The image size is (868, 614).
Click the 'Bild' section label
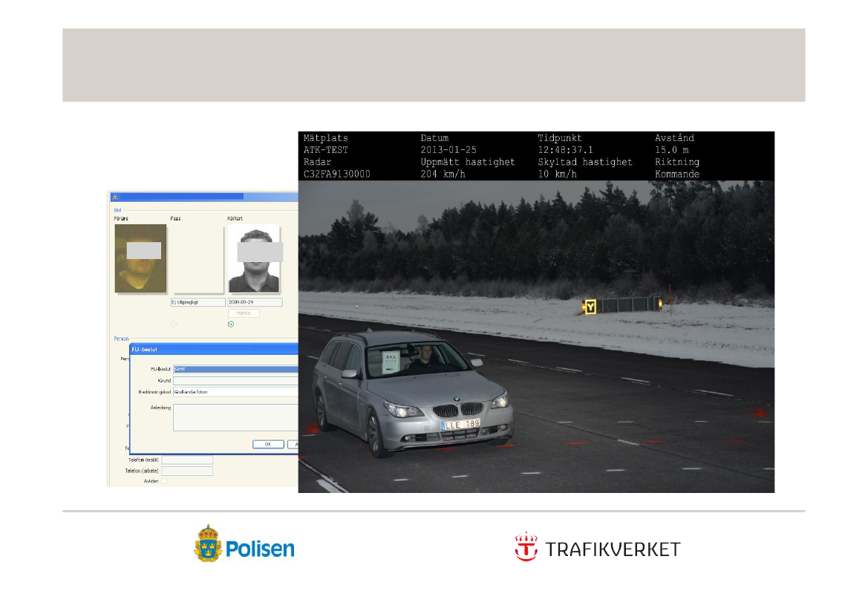tap(117, 210)
